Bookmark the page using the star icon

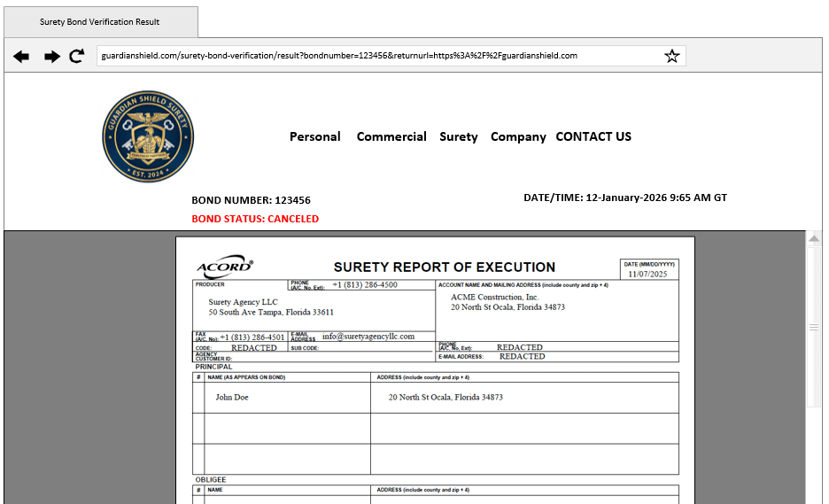672,57
